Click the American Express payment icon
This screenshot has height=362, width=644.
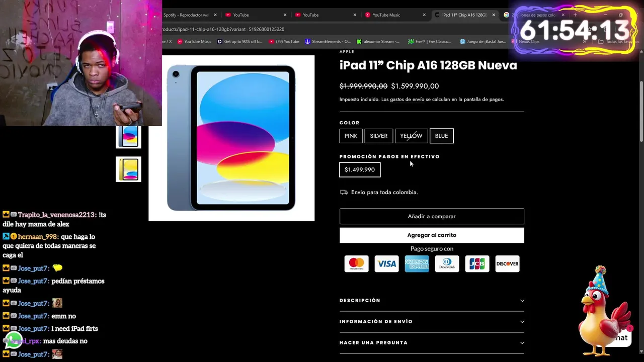(417, 264)
